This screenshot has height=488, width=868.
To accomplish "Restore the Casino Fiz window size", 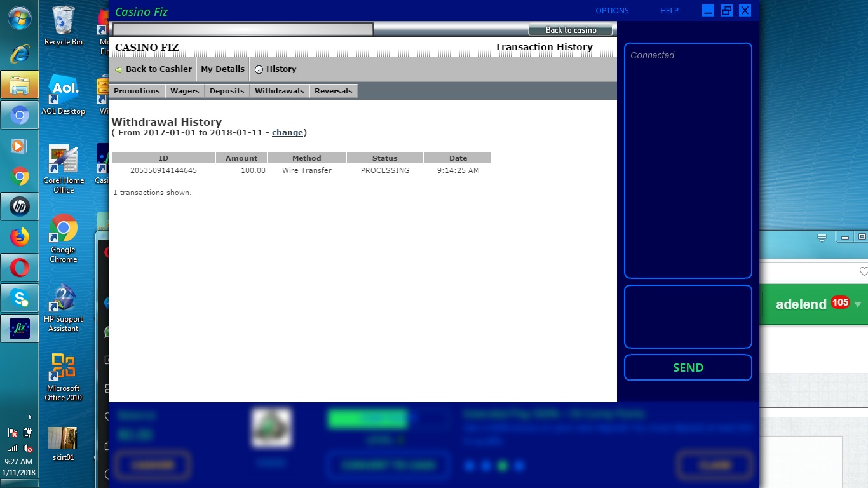I will click(726, 10).
